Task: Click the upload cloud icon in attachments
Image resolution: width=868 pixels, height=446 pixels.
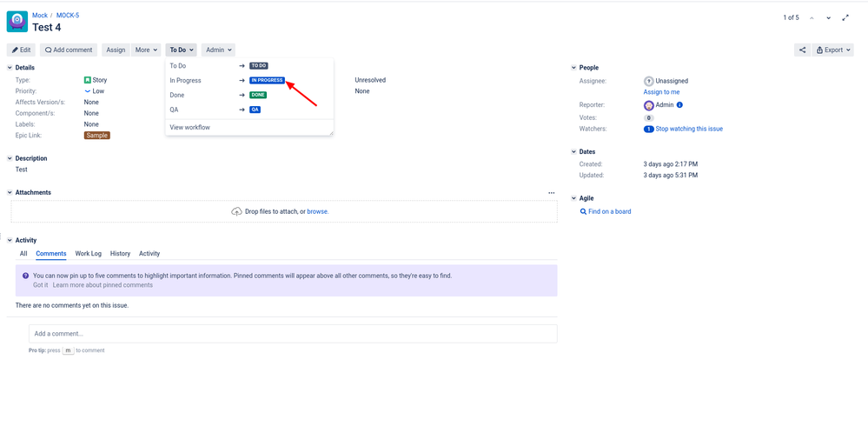Action: tap(236, 211)
